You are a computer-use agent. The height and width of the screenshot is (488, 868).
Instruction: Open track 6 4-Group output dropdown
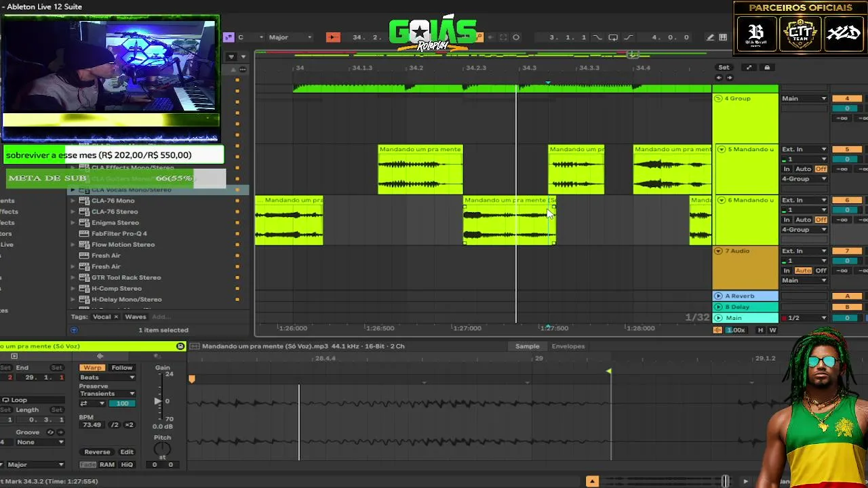click(x=804, y=230)
